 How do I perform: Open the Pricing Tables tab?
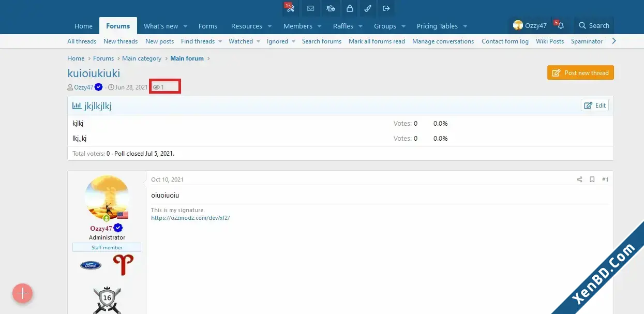point(437,26)
